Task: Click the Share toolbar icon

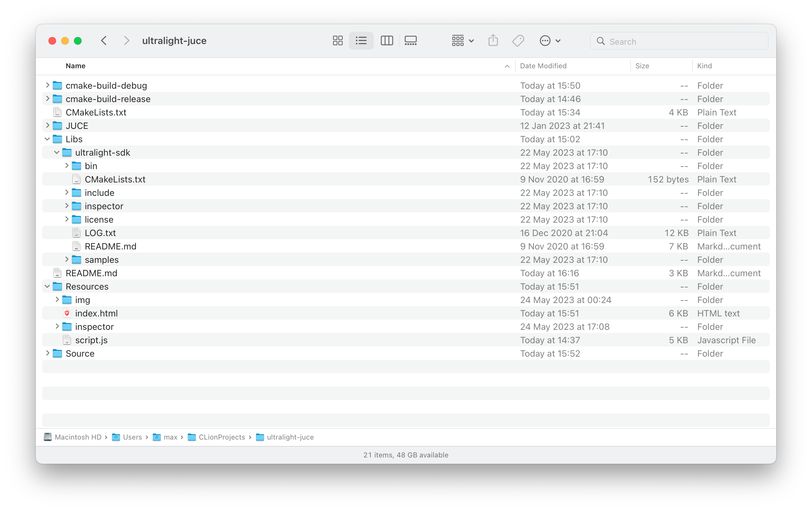Action: (493, 41)
